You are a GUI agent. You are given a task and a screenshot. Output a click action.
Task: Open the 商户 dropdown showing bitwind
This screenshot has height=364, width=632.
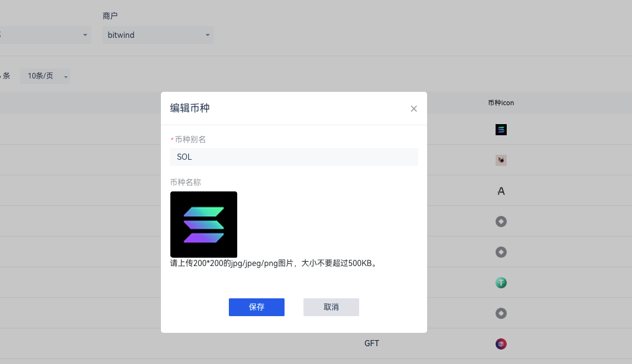pyautogui.click(x=158, y=35)
